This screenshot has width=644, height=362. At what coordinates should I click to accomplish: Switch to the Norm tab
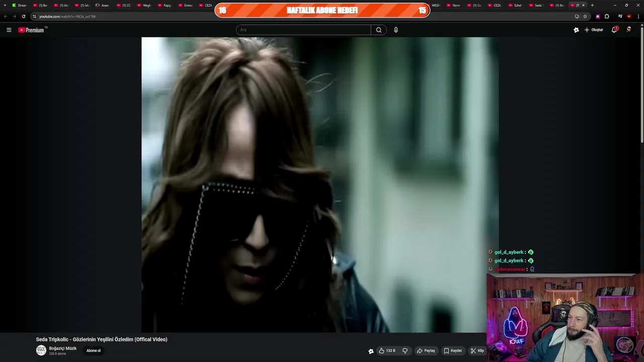point(453,5)
